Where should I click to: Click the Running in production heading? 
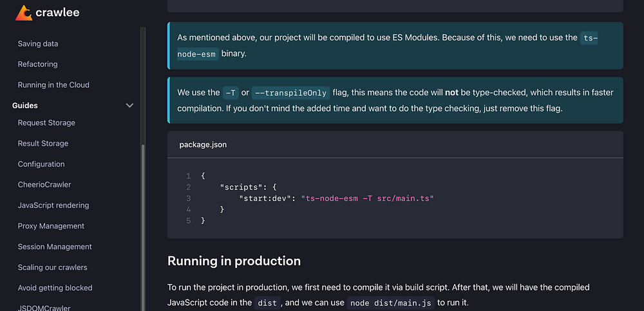(x=234, y=261)
